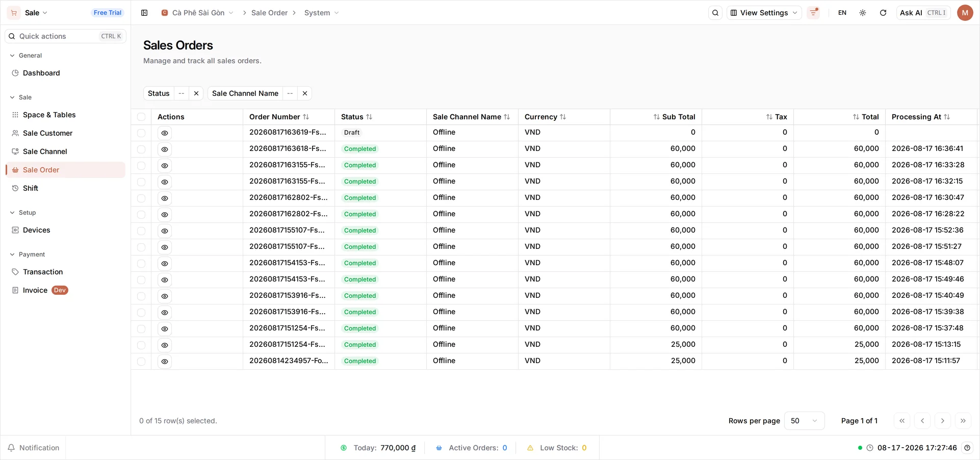Image resolution: width=980 pixels, height=460 pixels.
Task: Open Transaction in the sidebar
Action: click(x=65, y=272)
